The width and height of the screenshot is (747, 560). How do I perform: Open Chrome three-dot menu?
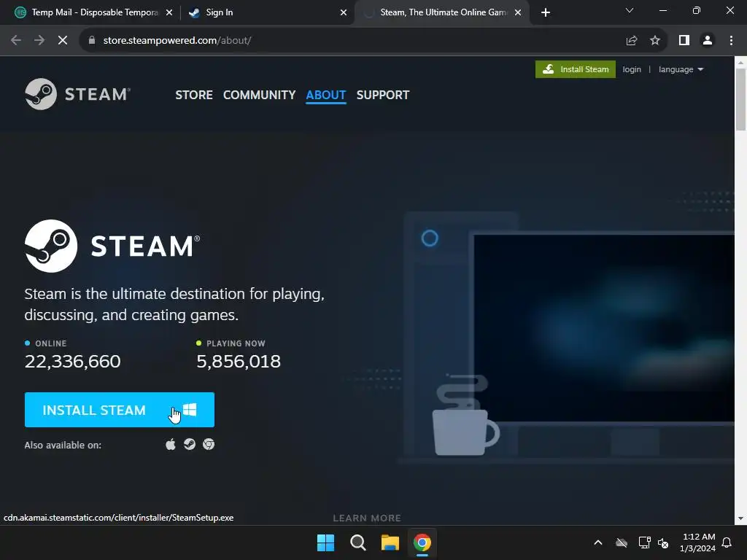coord(731,41)
